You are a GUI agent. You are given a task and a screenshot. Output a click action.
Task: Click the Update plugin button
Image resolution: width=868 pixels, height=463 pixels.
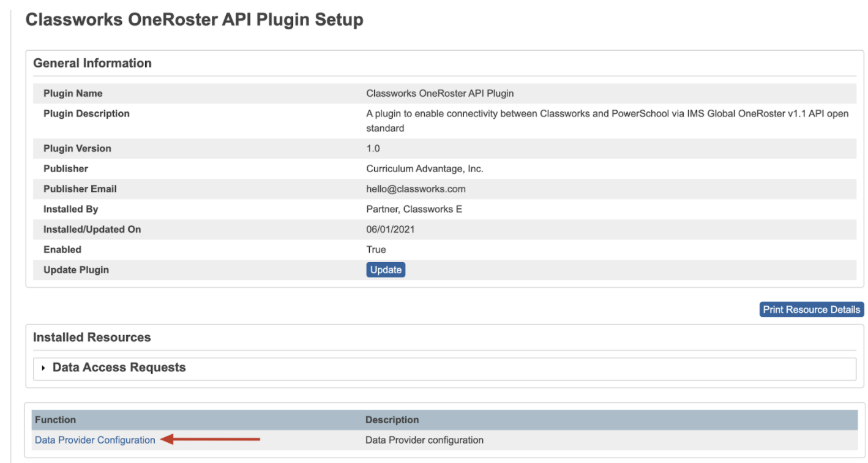[386, 269]
